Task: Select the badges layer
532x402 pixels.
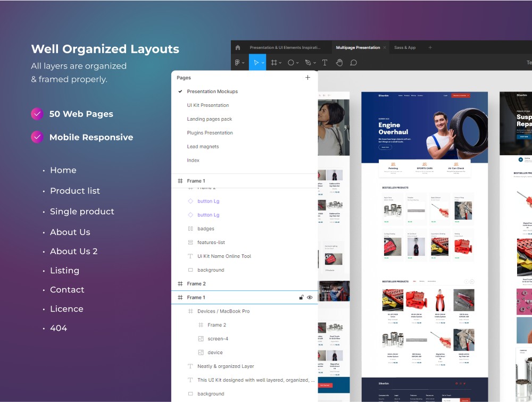Action: tap(205, 229)
